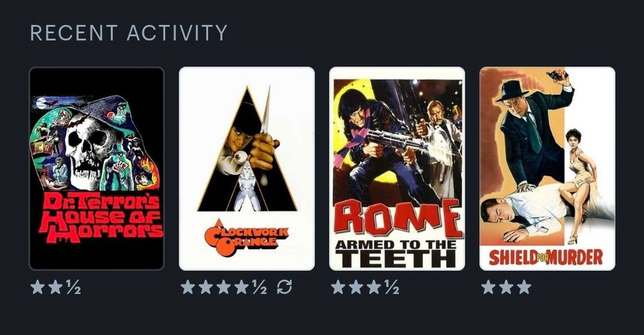Click the rewatch icon beside Clockwork Orange rating
644x335 pixels.
tap(284, 287)
